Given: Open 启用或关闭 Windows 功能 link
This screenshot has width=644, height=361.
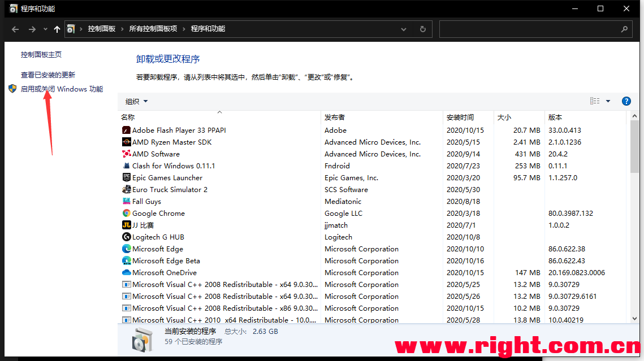Looking at the screenshot, I should [62, 89].
